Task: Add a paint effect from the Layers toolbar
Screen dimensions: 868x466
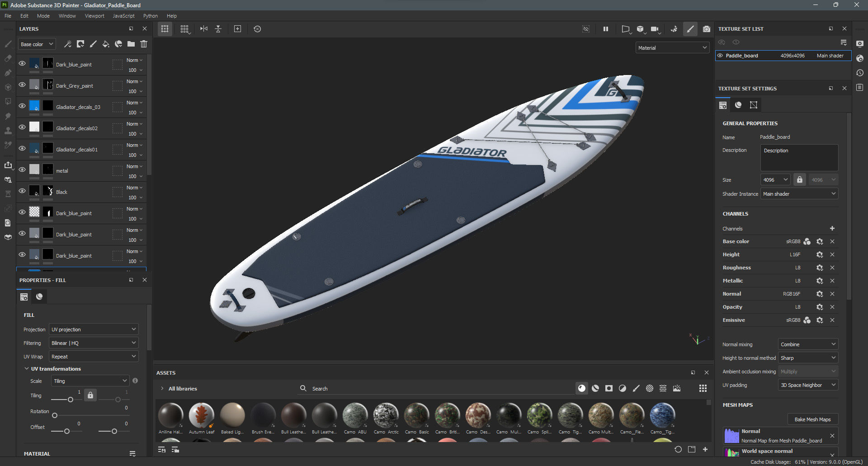Action: pyautogui.click(x=68, y=44)
